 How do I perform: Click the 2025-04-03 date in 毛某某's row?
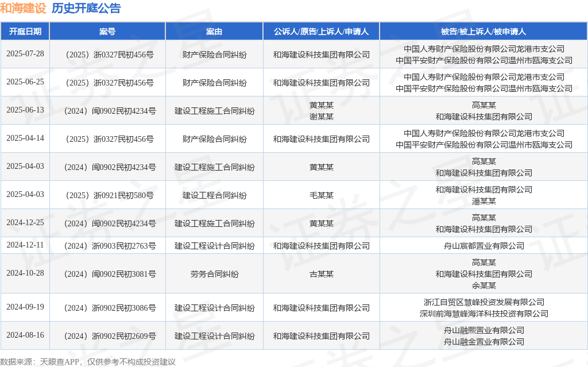pyautogui.click(x=25, y=194)
